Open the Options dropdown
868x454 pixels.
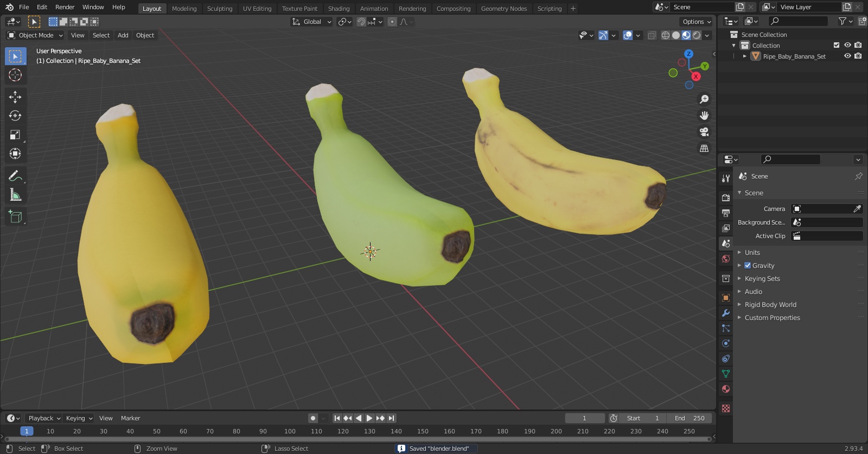point(696,22)
